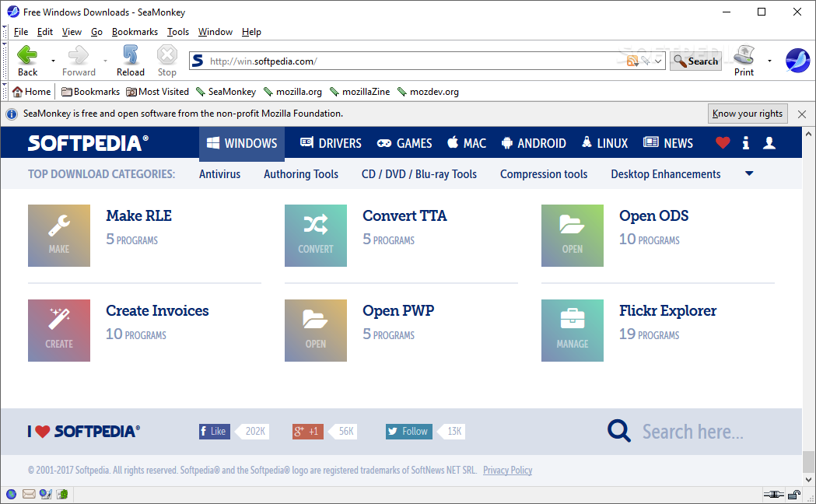Click the Search here footer field
Image resolution: width=816 pixels, height=504 pixels.
point(692,432)
